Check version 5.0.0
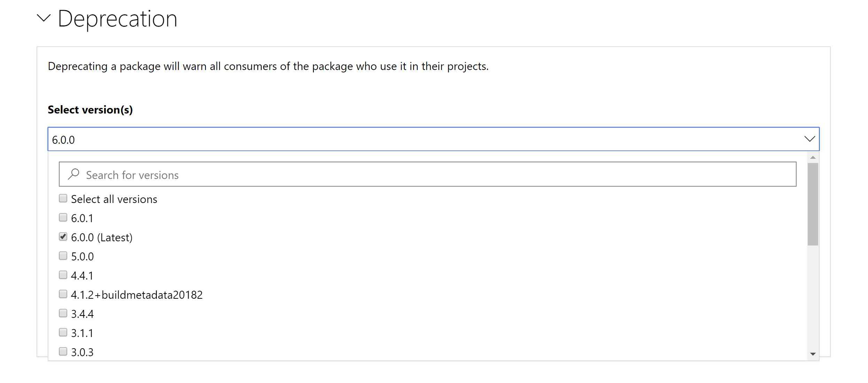Image resolution: width=868 pixels, height=383 pixels. pos(63,256)
